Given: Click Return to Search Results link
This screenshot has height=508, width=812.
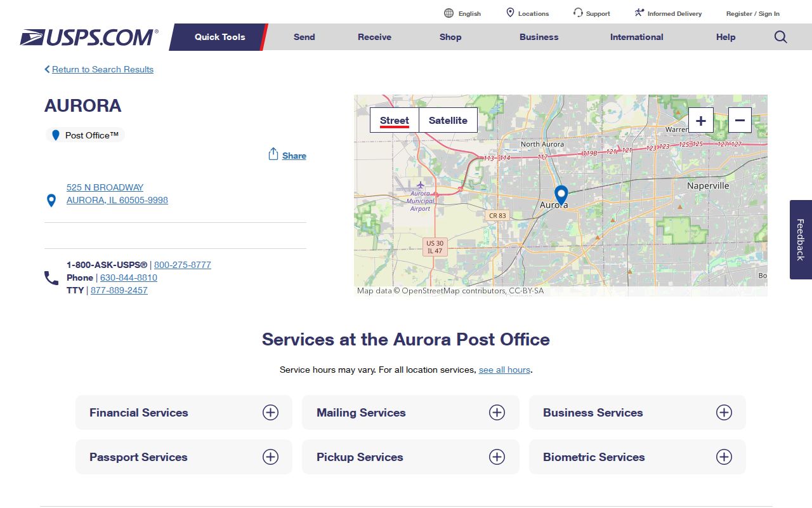Looking at the screenshot, I should 103,69.
